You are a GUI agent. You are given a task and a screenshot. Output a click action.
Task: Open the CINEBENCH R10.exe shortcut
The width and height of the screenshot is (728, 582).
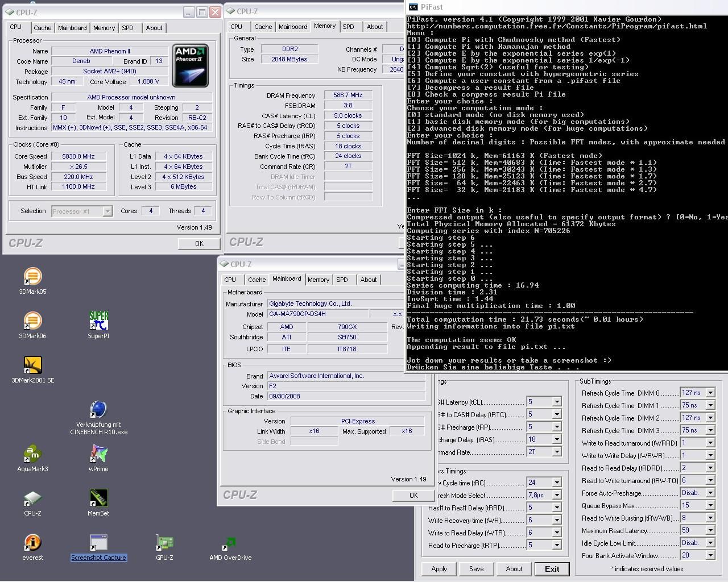[98, 418]
